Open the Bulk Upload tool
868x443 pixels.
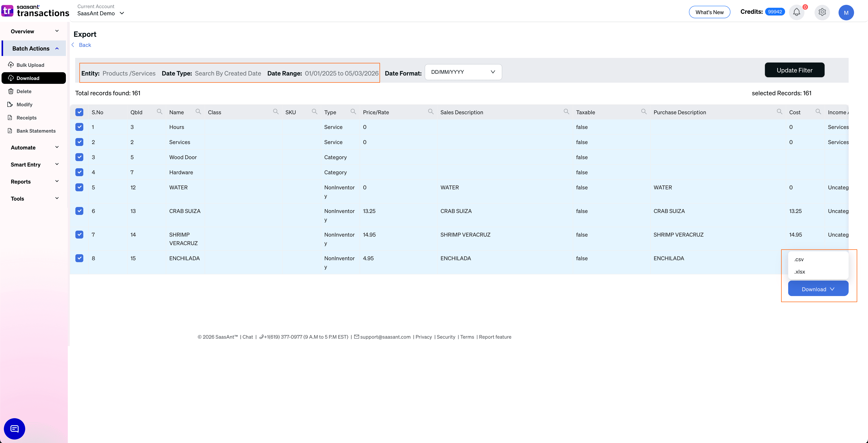coord(30,65)
